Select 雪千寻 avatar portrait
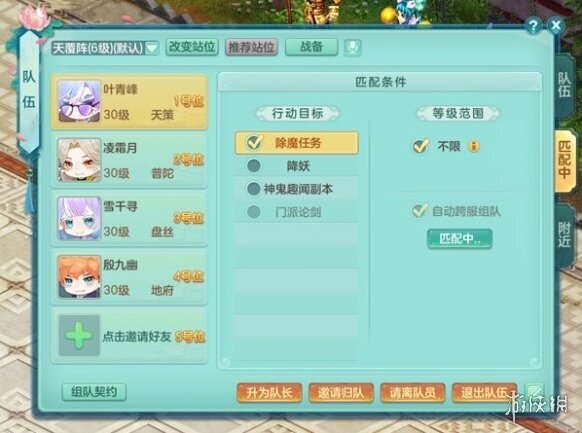The width and height of the screenshot is (582, 433). coord(79,218)
